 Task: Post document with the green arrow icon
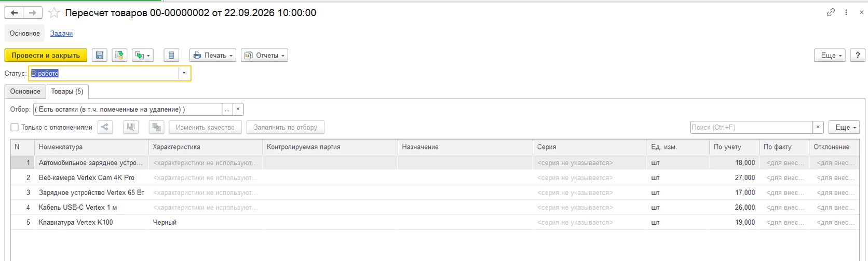(120, 56)
